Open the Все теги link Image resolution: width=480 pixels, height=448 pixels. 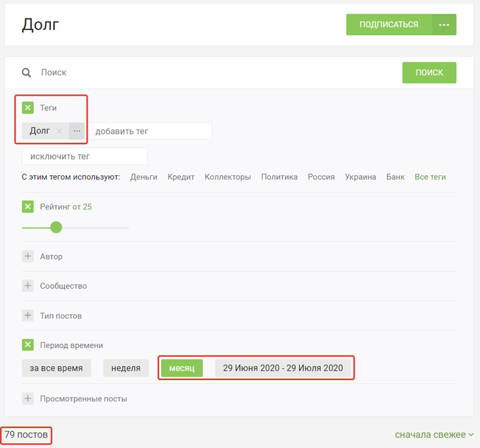coord(430,177)
